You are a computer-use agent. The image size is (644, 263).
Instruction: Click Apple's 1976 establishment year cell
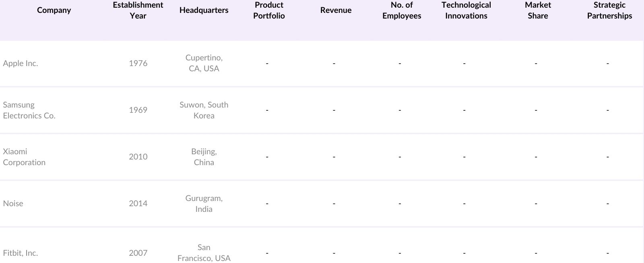click(138, 63)
